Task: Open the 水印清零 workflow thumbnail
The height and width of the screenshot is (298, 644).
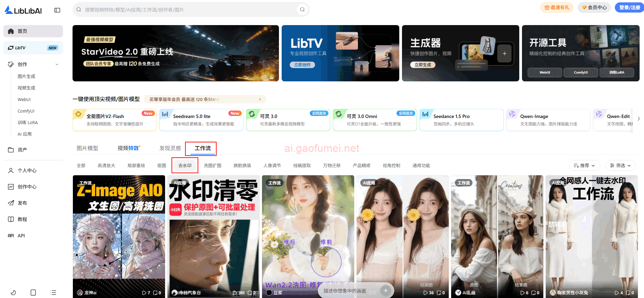Action: (x=214, y=236)
